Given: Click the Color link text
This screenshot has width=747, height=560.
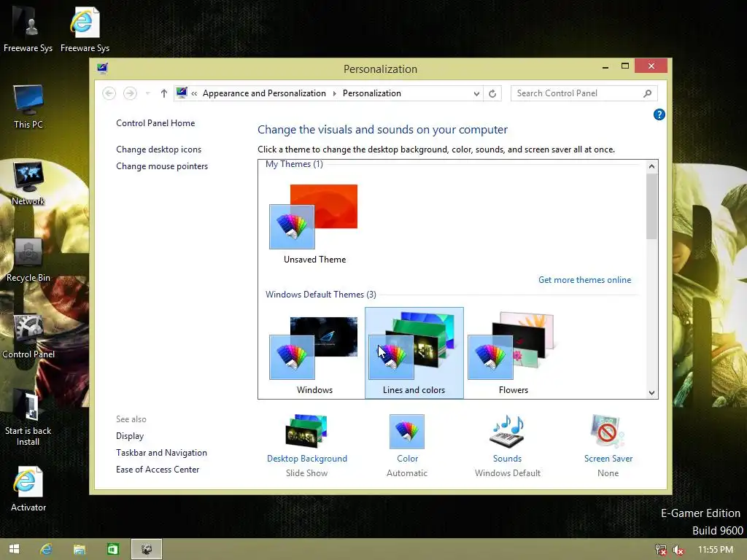Looking at the screenshot, I should pyautogui.click(x=407, y=459).
